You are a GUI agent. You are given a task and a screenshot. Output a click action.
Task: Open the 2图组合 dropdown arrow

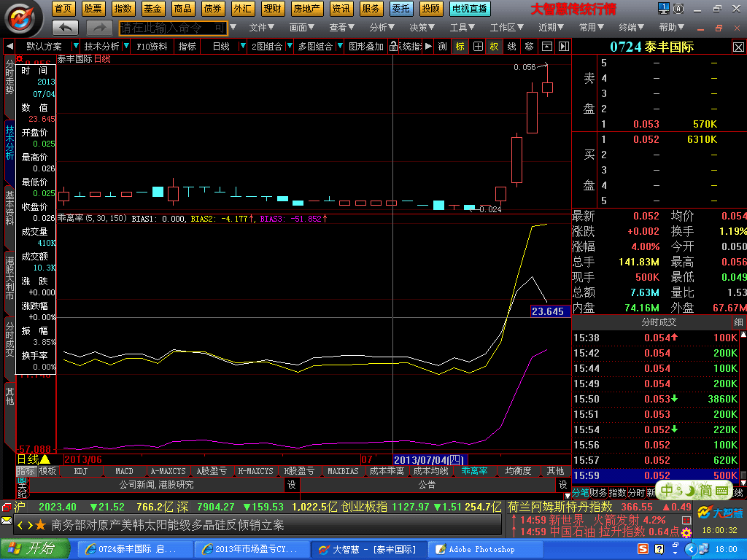tap(289, 46)
